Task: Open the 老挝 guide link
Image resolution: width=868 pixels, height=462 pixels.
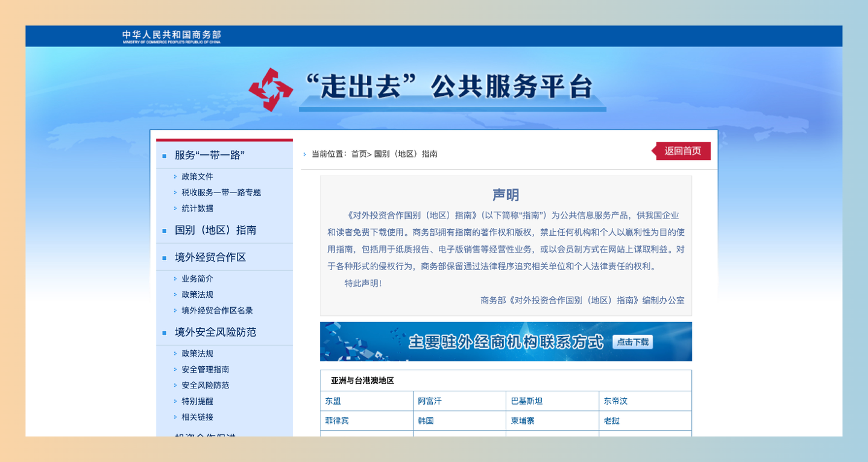Action: click(x=612, y=420)
